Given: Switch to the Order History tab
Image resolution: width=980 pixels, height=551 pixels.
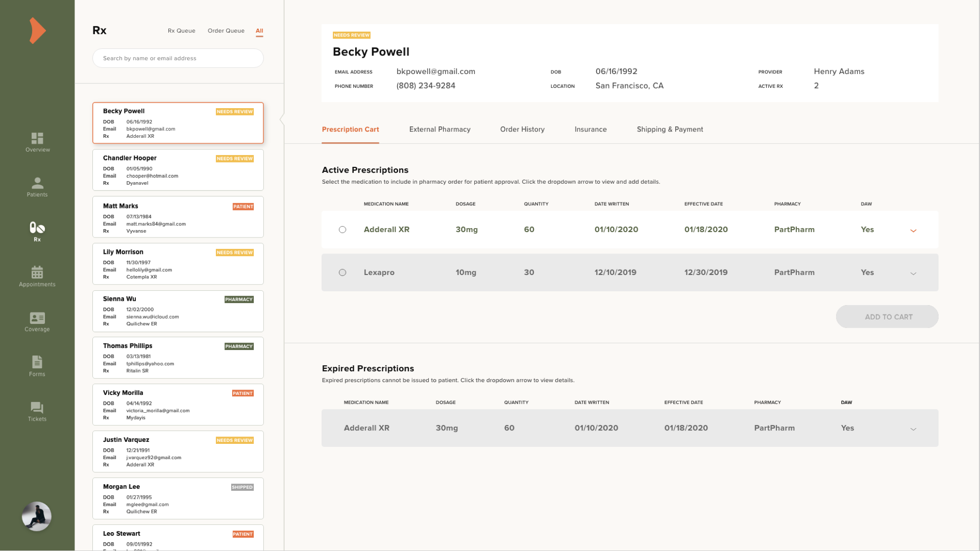Looking at the screenshot, I should point(522,129).
